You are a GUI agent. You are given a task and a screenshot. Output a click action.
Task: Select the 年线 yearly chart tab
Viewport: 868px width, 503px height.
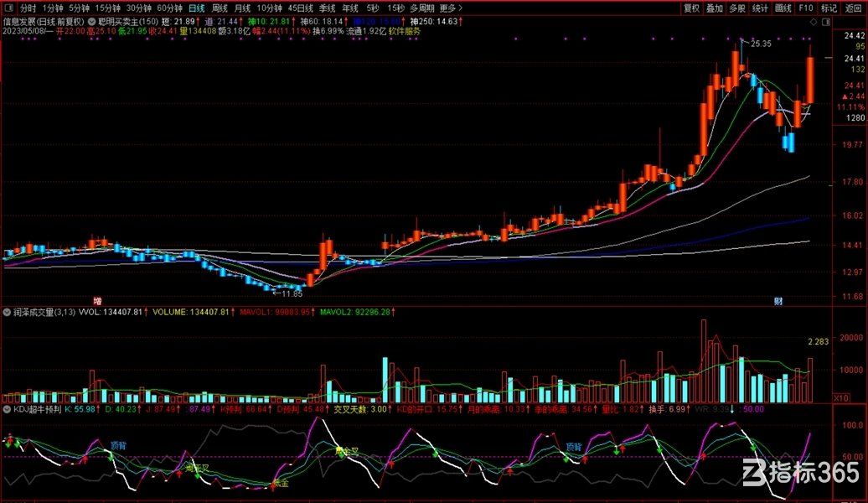(350, 8)
